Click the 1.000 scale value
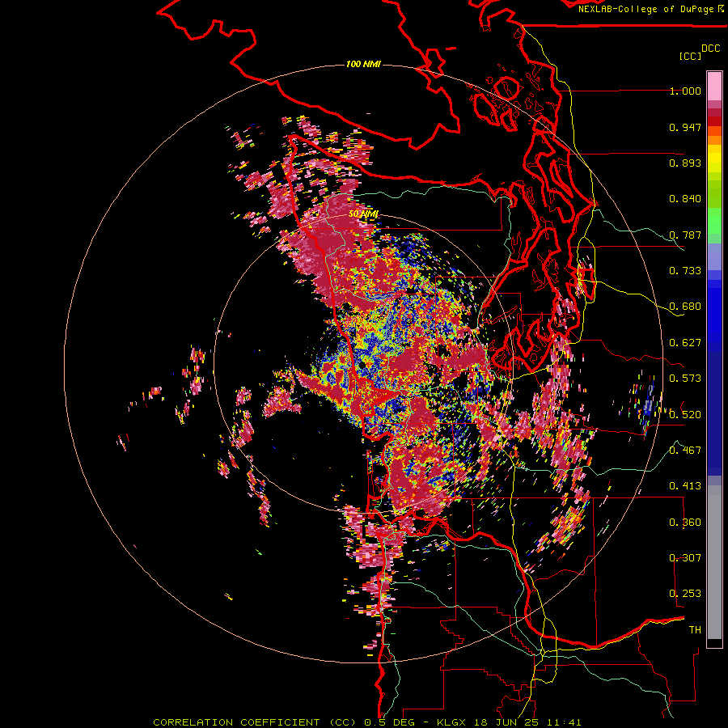Image resolution: width=728 pixels, height=728 pixels. (685, 91)
